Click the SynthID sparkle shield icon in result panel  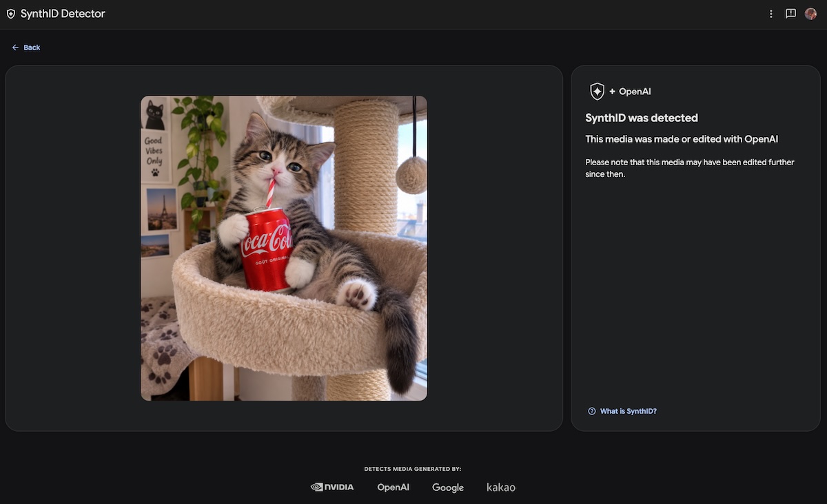597,92
